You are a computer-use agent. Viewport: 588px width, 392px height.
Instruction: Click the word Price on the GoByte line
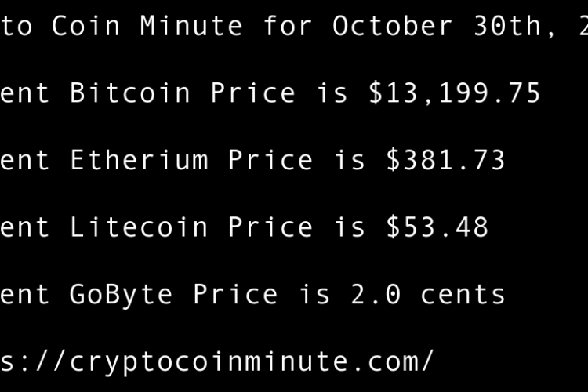235,295
